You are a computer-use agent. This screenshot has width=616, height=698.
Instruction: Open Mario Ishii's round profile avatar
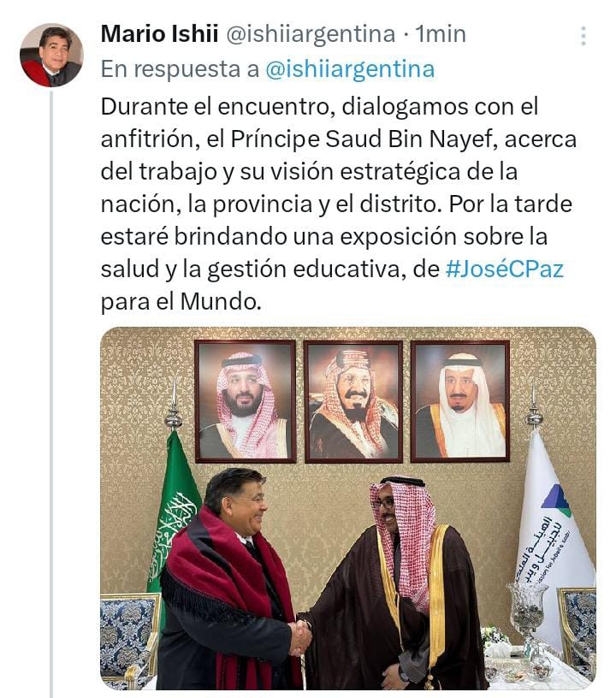coord(51,56)
